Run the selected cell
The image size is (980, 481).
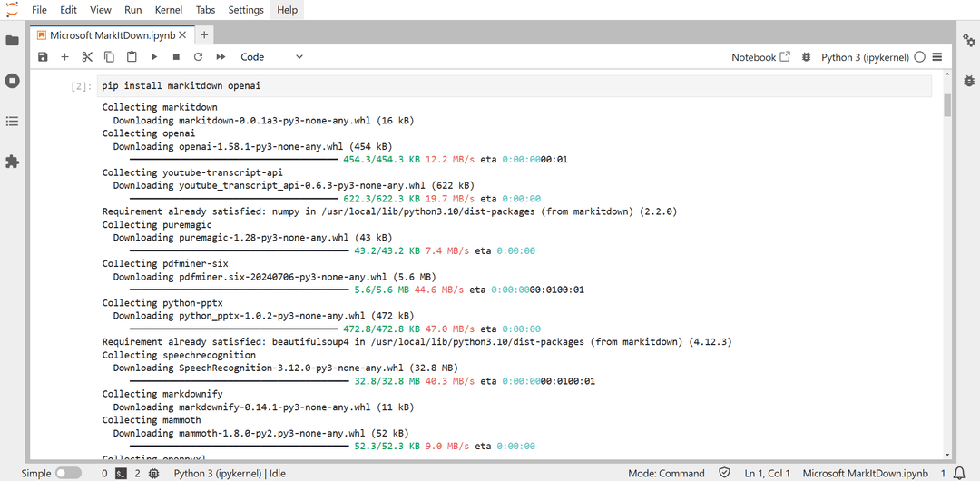[153, 57]
